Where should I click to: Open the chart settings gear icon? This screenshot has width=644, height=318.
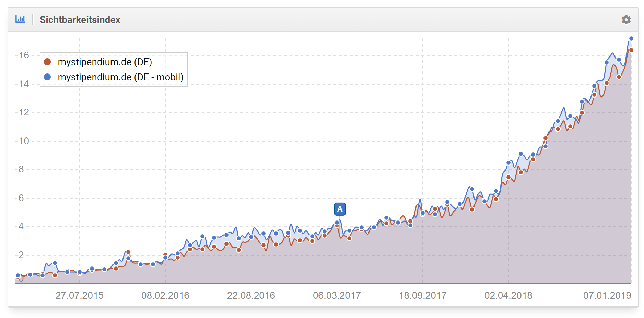click(x=626, y=20)
